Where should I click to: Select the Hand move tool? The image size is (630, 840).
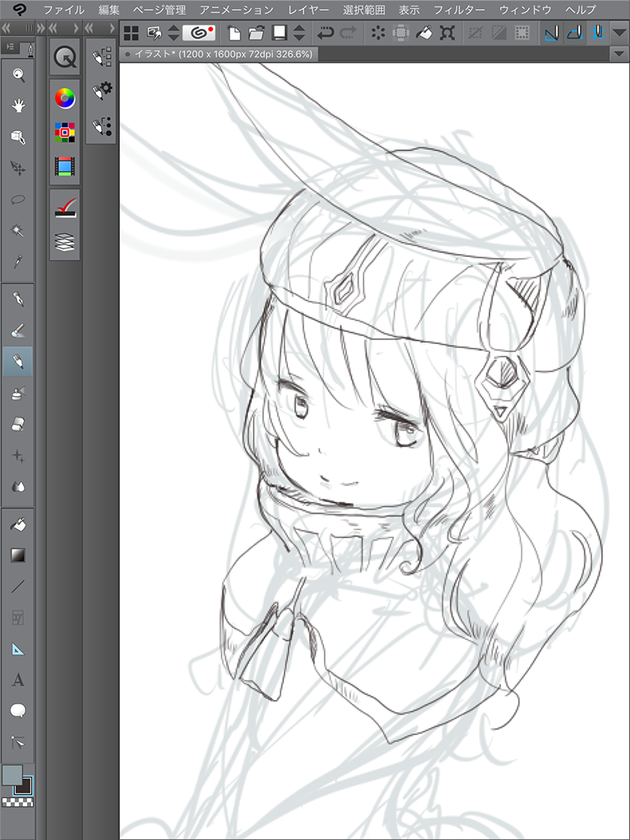18,106
